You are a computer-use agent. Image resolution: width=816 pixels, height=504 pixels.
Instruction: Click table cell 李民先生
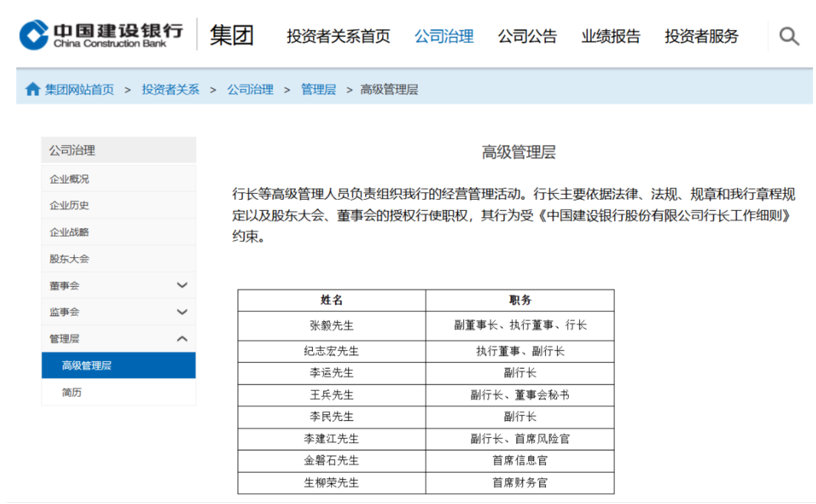[331, 417]
